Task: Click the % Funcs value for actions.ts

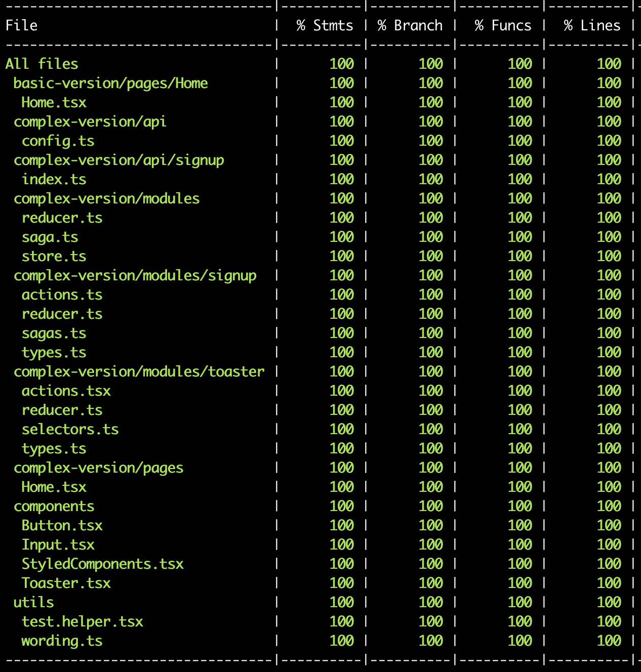Action: click(x=520, y=295)
